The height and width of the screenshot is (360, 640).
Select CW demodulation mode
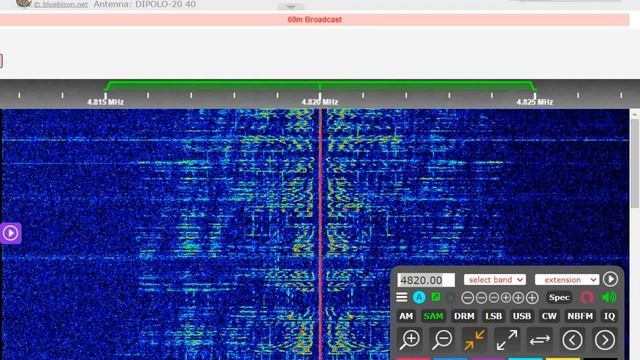click(x=549, y=316)
